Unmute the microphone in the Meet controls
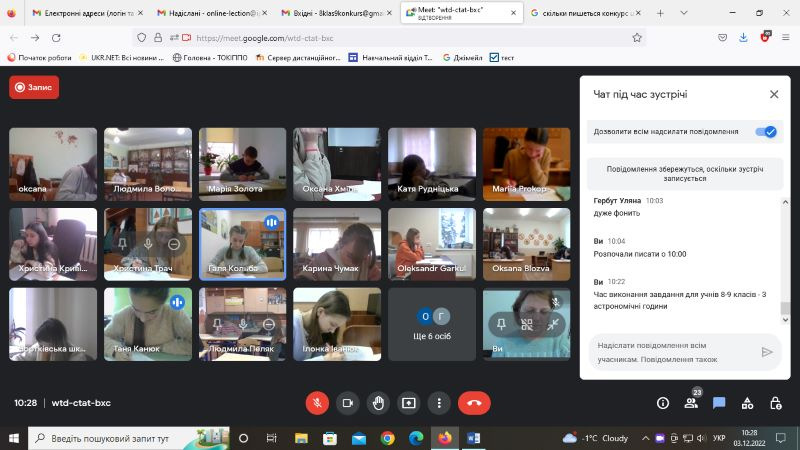This screenshot has height=450, width=800. tap(317, 403)
